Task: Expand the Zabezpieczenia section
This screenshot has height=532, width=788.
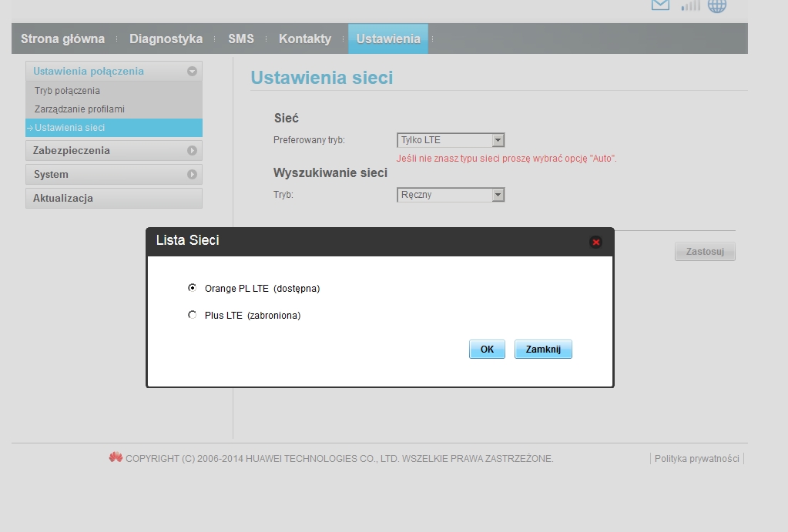Action: pyautogui.click(x=114, y=150)
